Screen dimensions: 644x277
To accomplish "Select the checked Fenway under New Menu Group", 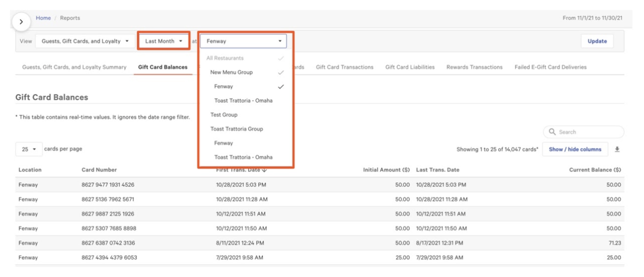I will [x=223, y=86].
